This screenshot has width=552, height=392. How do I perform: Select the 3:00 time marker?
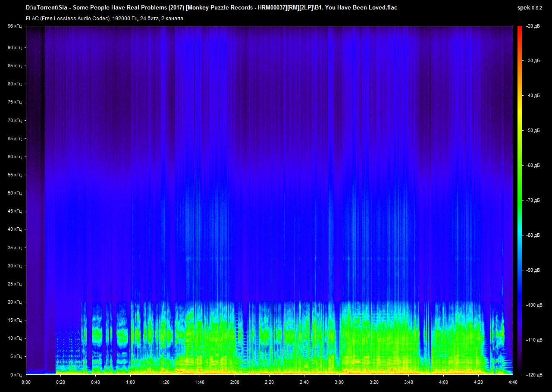339,382
